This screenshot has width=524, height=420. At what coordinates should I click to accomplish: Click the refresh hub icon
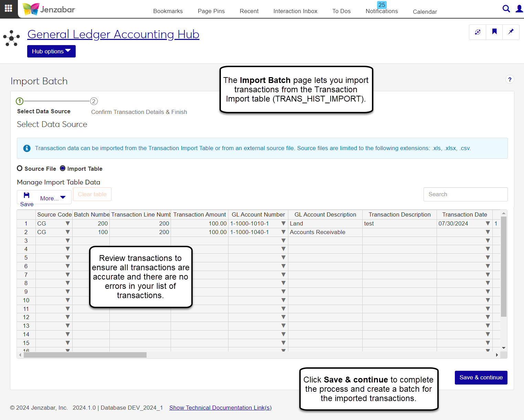[478, 32]
